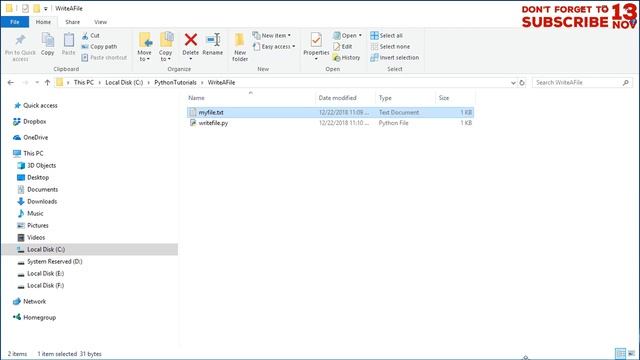Select the myfile.txt file
640x360 pixels.
coord(330,112)
